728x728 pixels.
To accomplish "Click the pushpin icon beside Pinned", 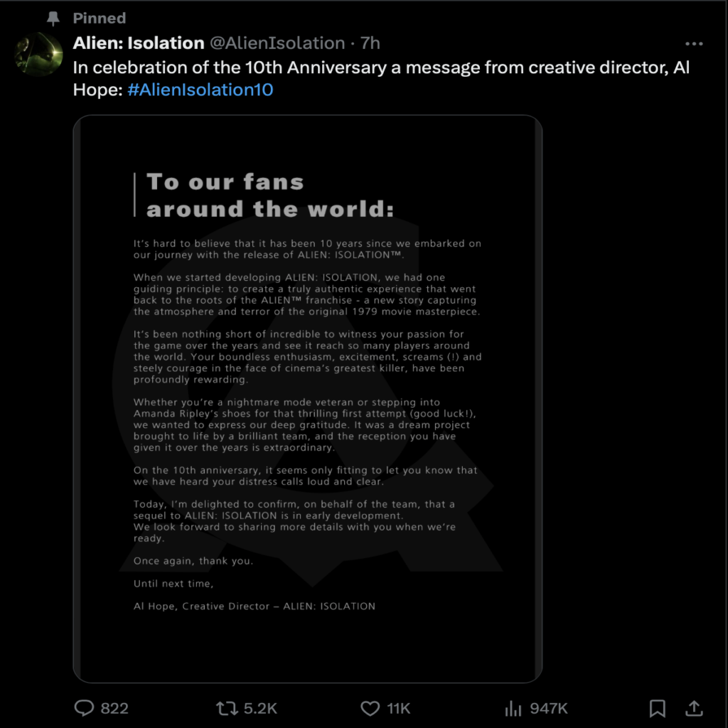I will (x=53, y=18).
